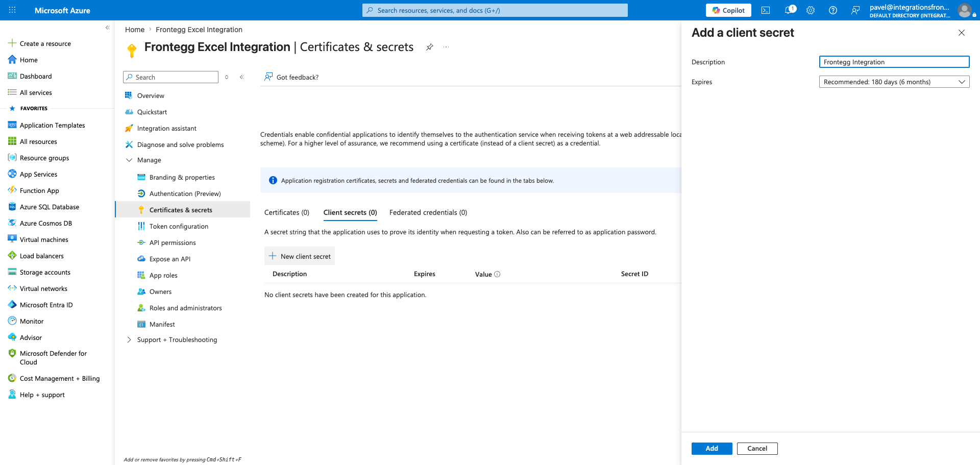Screen dimensions: 980x465
Task: Open Load balancers favorite
Action: click(x=42, y=256)
